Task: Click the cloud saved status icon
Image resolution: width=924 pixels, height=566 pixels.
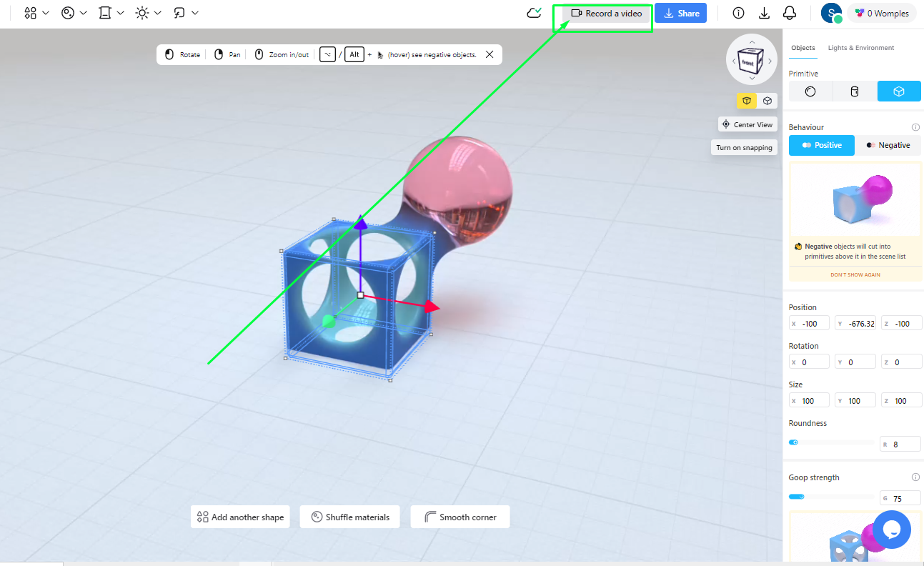Action: (x=534, y=13)
